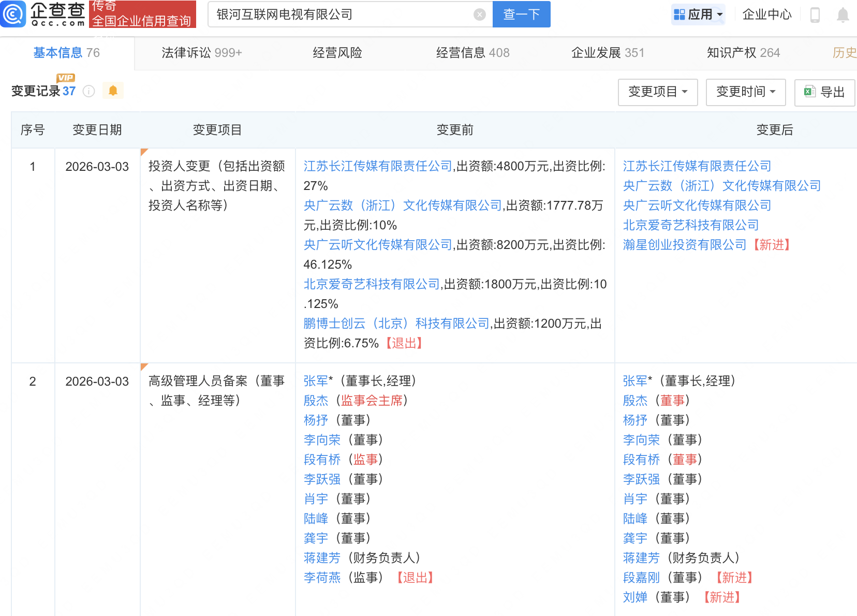Expand the 应用 dropdown menu

[698, 14]
